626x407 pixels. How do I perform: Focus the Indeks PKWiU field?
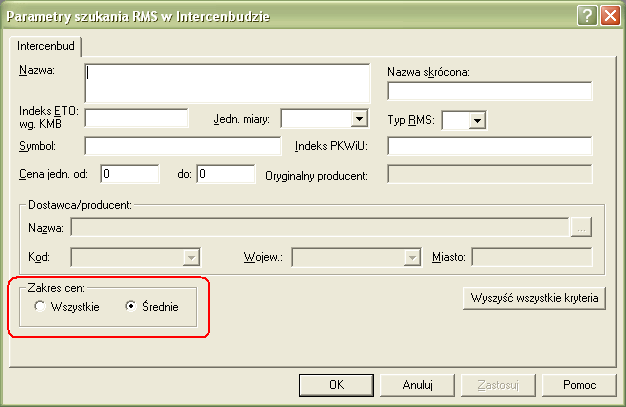pyautogui.click(x=489, y=146)
